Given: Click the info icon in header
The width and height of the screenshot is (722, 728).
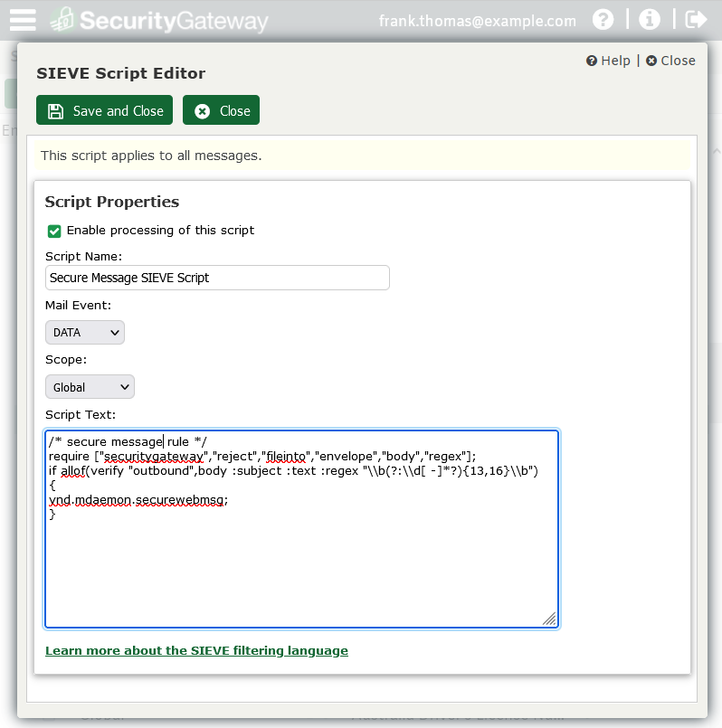Looking at the screenshot, I should [x=649, y=20].
